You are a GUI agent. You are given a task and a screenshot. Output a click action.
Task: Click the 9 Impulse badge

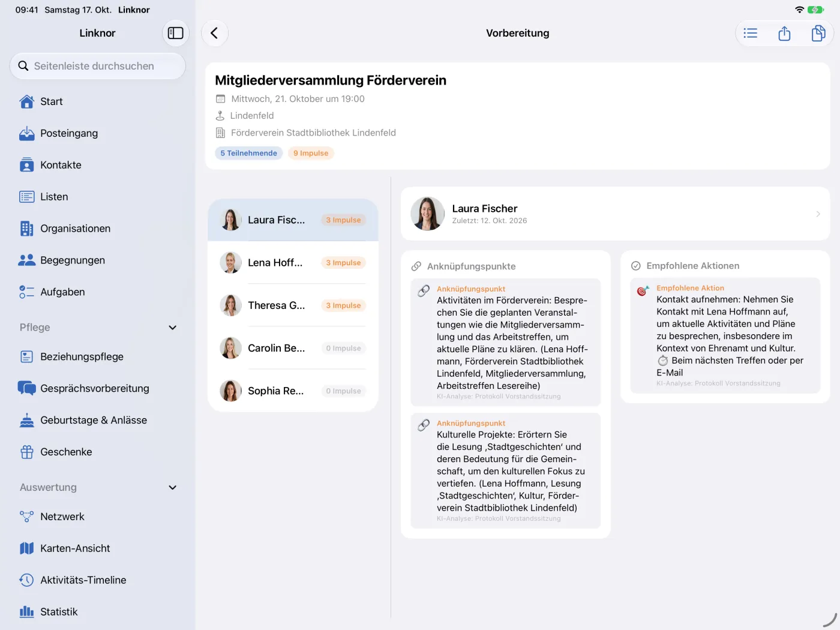[x=311, y=153]
